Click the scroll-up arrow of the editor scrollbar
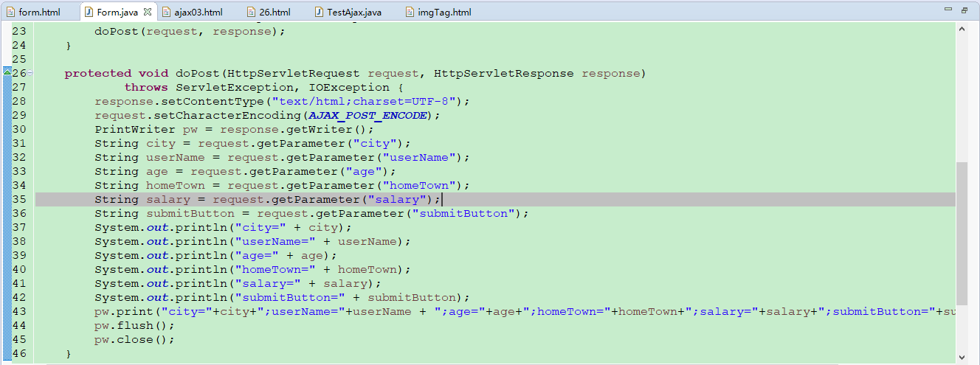 (962, 29)
